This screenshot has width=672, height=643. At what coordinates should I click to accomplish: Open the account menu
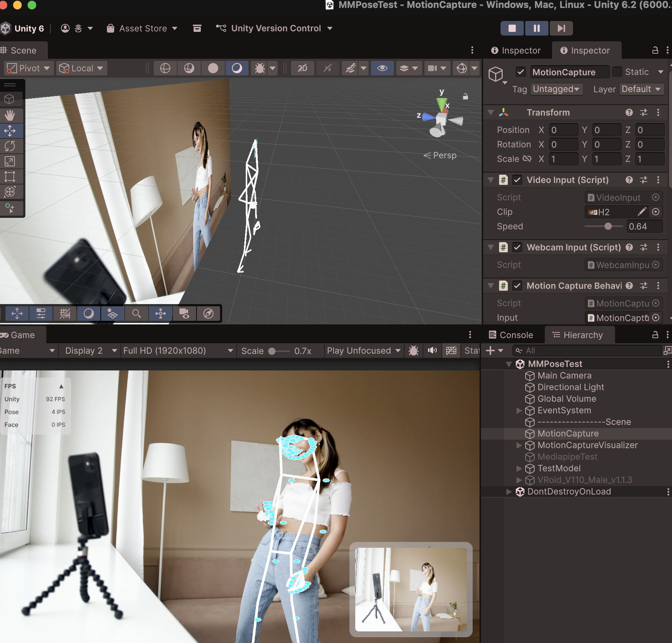(76, 28)
